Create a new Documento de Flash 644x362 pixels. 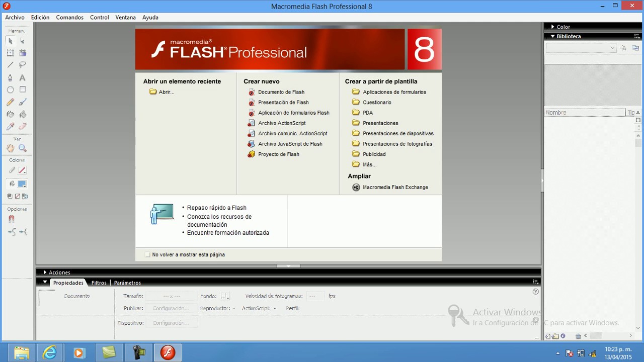pyautogui.click(x=281, y=92)
